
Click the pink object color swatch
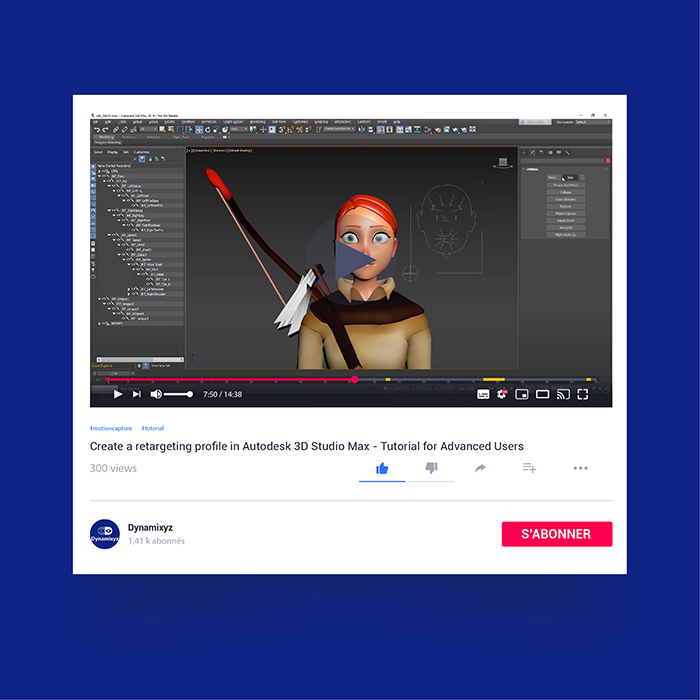[608, 160]
